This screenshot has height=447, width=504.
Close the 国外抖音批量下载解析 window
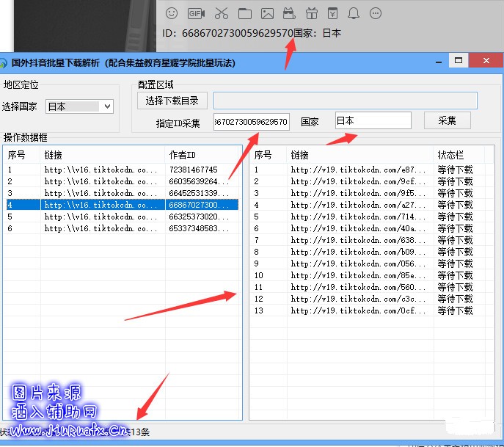(486, 60)
